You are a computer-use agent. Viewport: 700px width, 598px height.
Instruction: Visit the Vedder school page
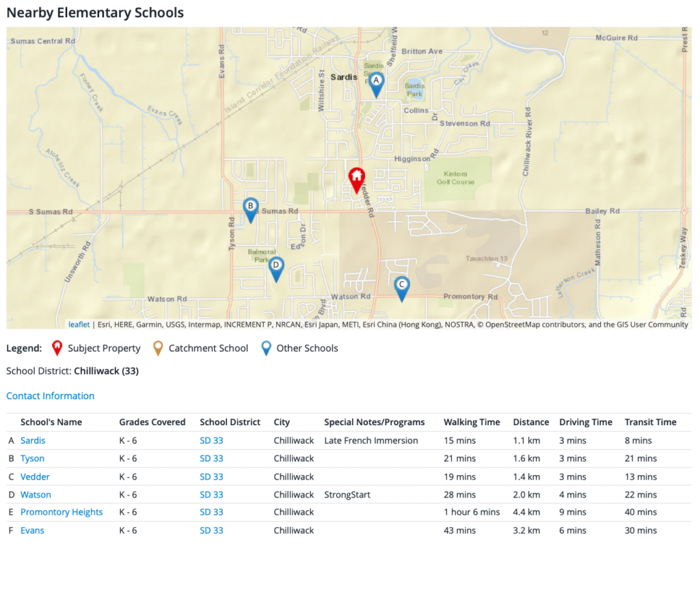(35, 477)
